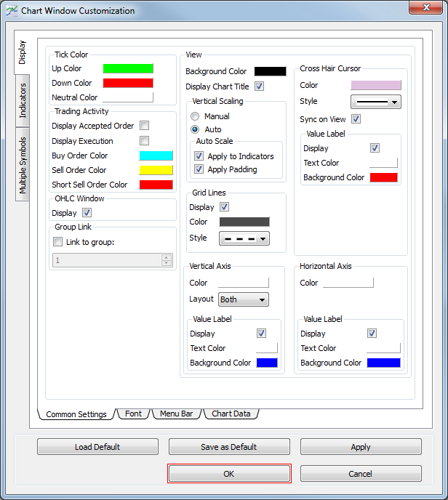Uncheck Apply Padding option

coord(199,169)
